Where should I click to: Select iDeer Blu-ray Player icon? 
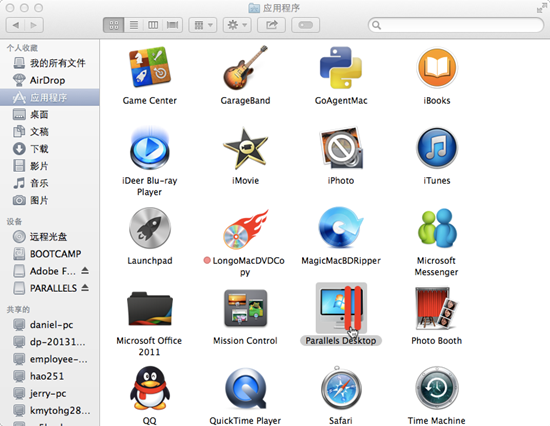click(x=150, y=147)
